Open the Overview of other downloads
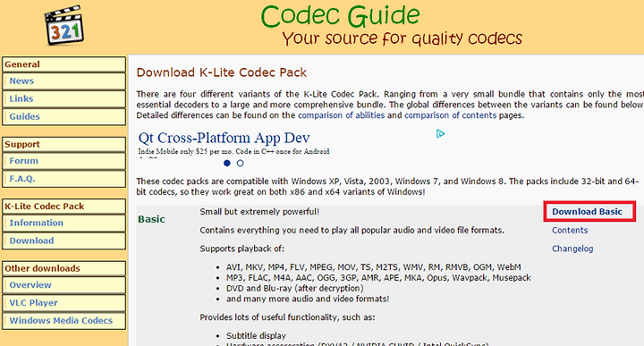This screenshot has width=644, height=346. click(x=64, y=285)
